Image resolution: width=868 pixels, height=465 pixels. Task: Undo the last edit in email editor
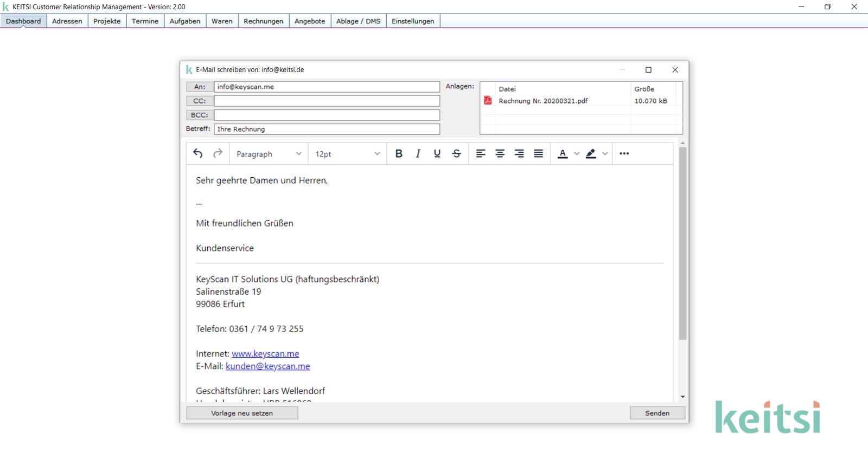tap(198, 154)
